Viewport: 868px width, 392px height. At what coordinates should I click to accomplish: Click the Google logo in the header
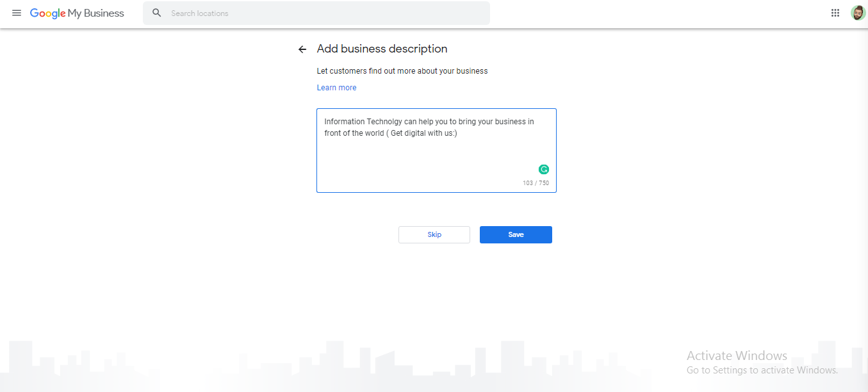point(47,13)
